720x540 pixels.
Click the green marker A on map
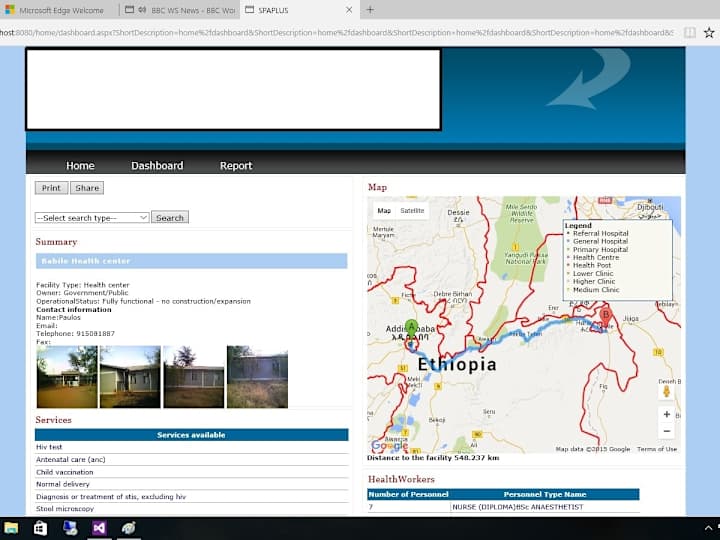[411, 330]
